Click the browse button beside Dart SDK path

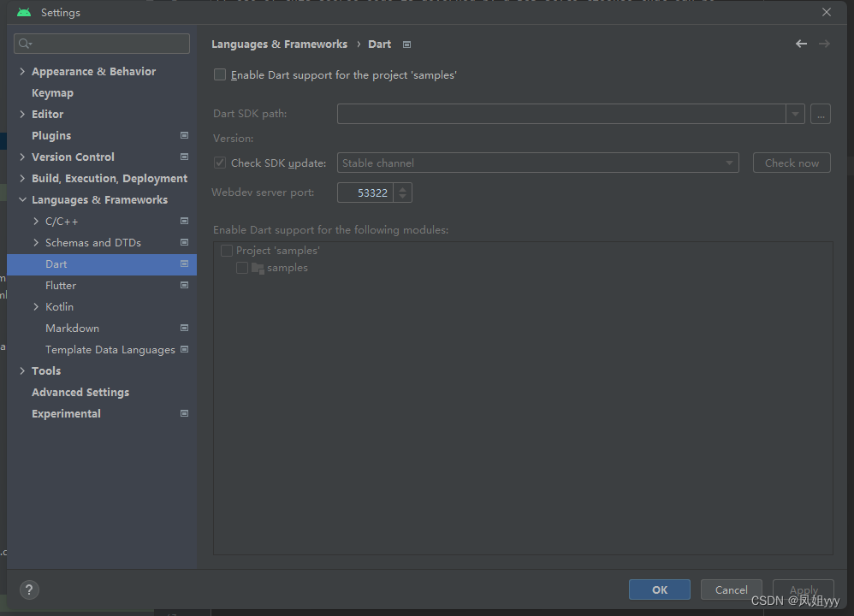820,113
